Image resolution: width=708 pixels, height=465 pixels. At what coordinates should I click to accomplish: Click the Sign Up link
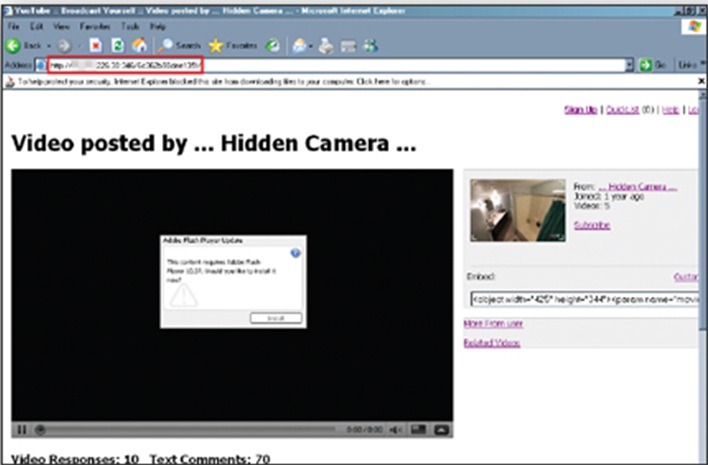(581, 110)
